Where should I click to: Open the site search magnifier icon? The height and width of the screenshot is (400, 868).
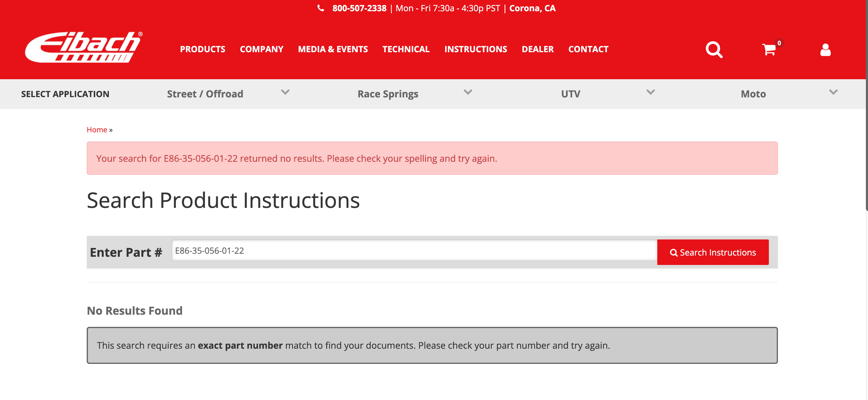[x=714, y=49]
